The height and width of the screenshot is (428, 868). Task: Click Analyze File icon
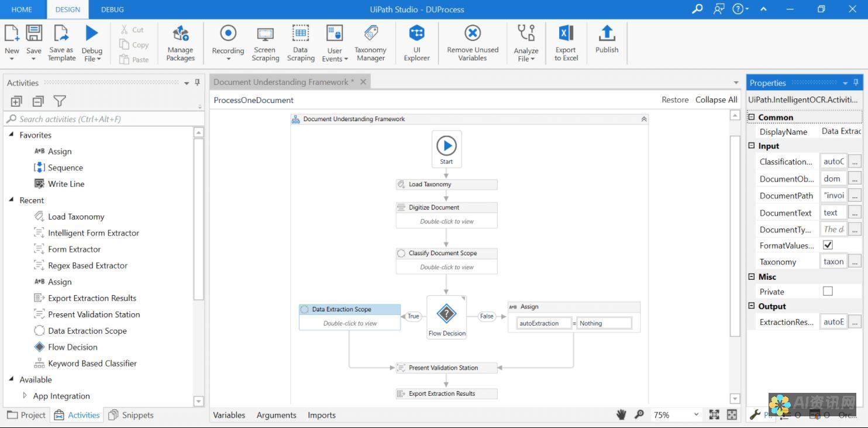tap(526, 33)
